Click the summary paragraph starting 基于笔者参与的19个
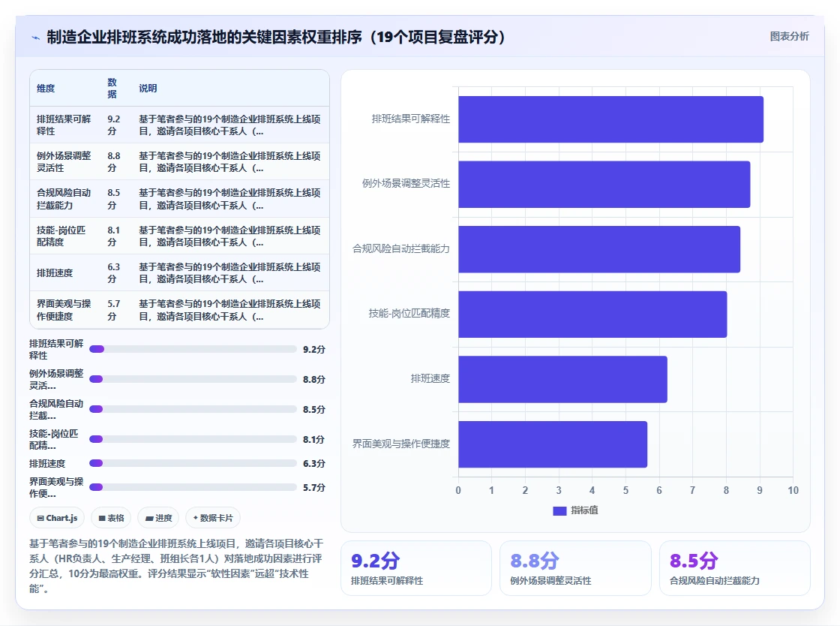The image size is (840, 626). [x=177, y=566]
